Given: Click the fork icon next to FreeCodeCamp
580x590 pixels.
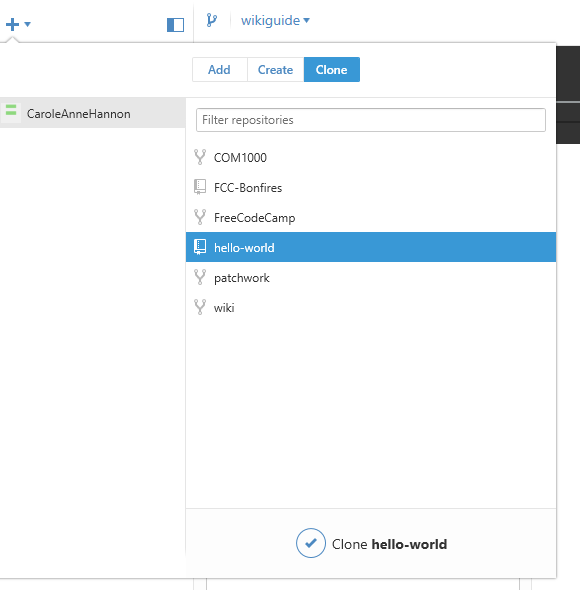Looking at the screenshot, I should coord(200,217).
